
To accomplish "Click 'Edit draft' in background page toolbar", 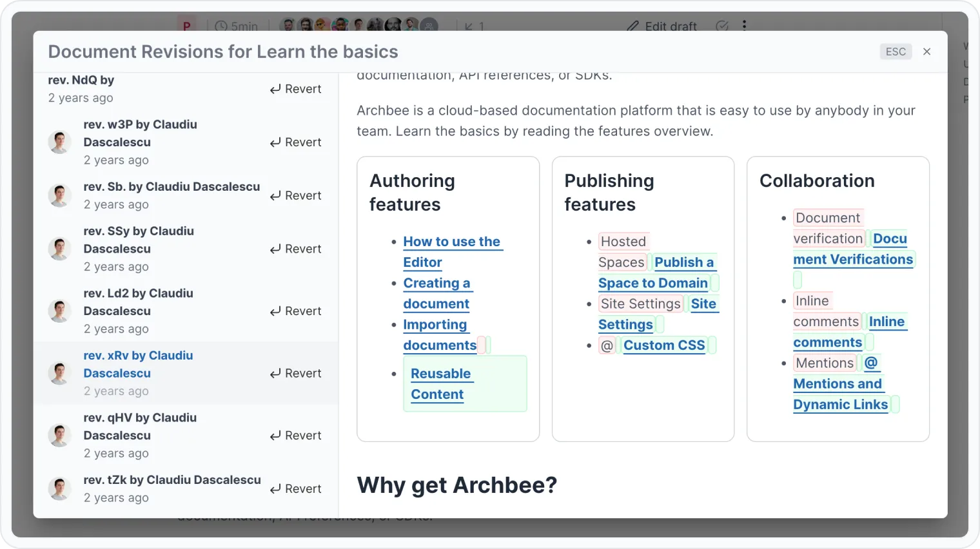I will pyautogui.click(x=662, y=26).
